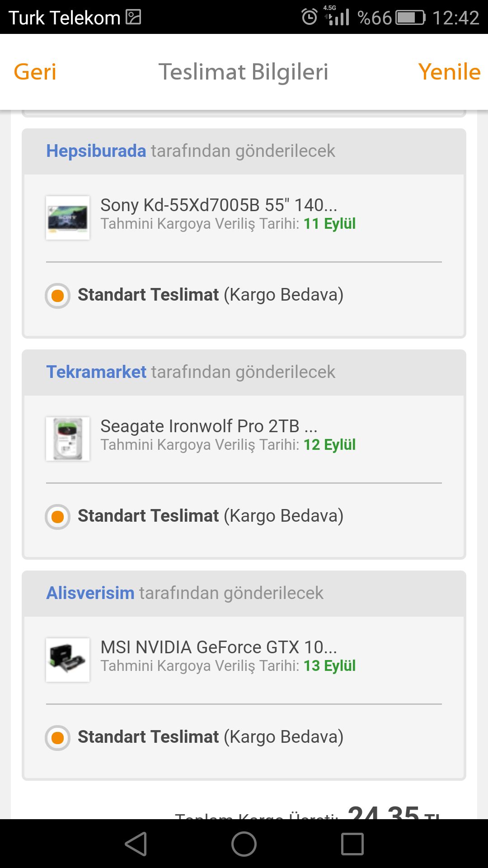Tap the Android back navigation icon
The height and width of the screenshot is (868, 488).
coord(136,844)
